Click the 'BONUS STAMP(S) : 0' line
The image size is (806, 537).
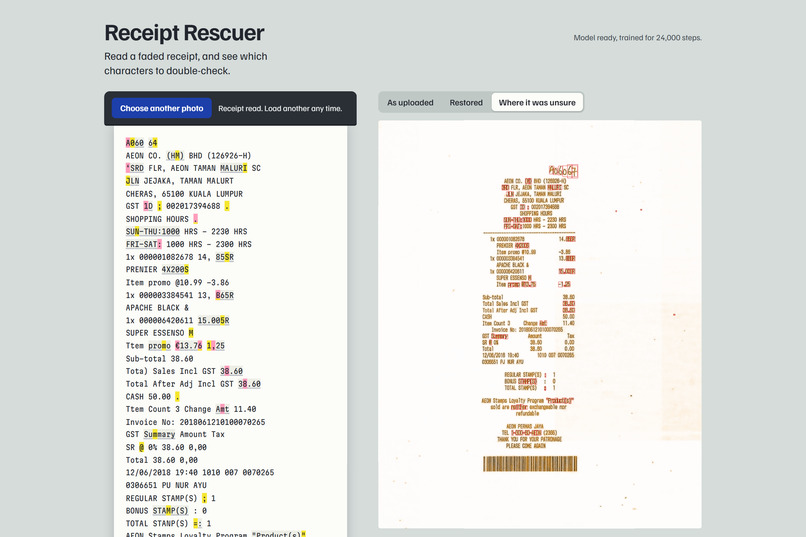pyautogui.click(x=166, y=511)
